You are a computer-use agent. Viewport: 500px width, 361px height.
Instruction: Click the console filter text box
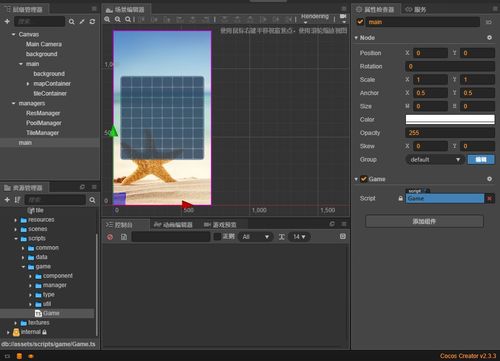171,237
